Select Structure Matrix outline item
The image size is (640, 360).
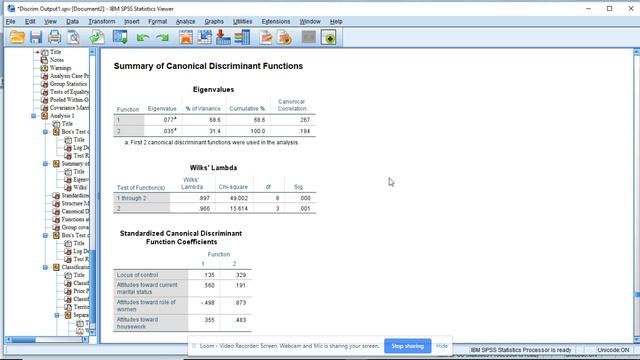pos(75,203)
